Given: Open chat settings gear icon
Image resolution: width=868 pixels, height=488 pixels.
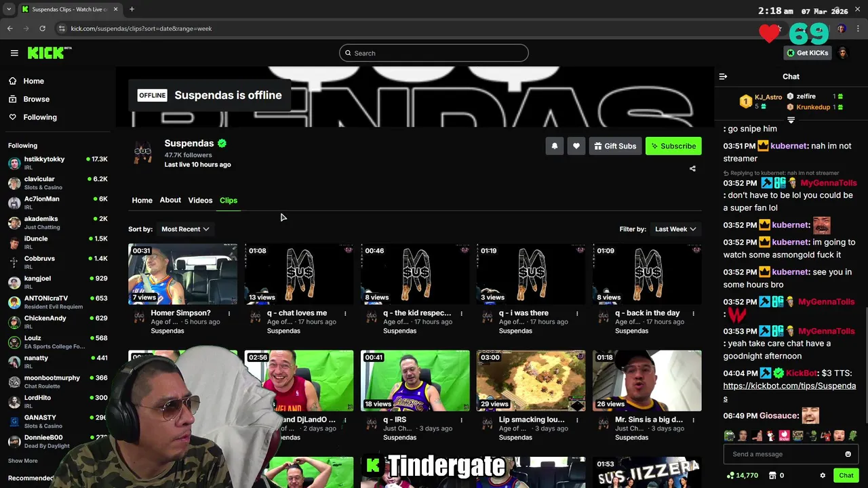Looking at the screenshot, I should coord(823,476).
